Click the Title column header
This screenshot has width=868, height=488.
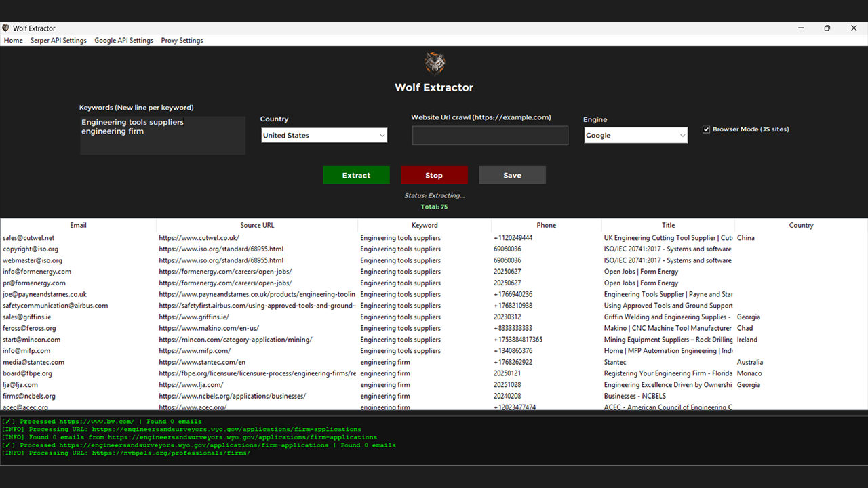click(x=668, y=225)
